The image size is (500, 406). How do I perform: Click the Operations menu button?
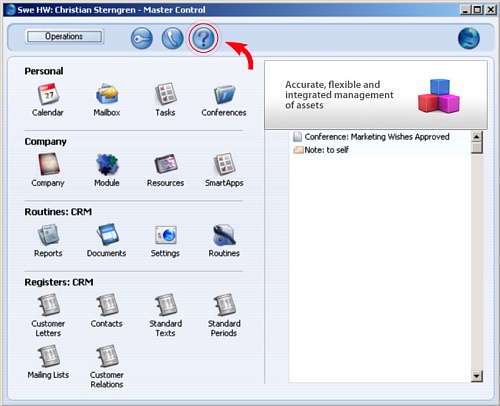64,37
